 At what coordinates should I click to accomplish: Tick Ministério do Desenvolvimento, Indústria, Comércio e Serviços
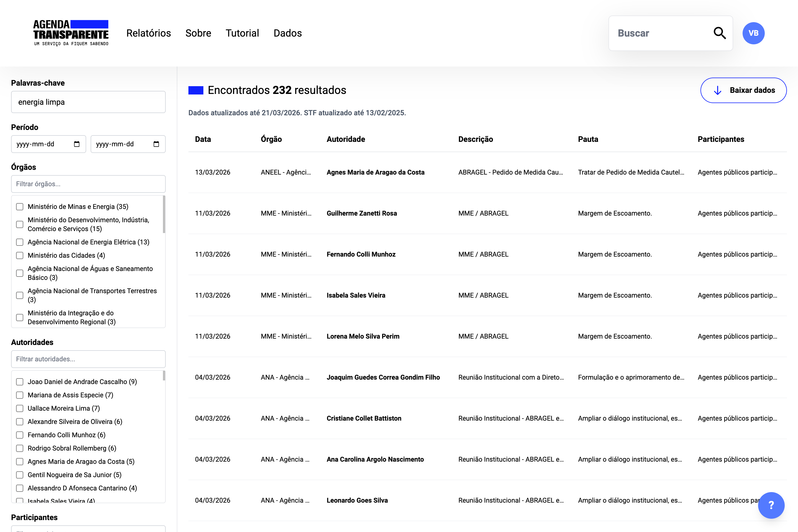(x=20, y=224)
